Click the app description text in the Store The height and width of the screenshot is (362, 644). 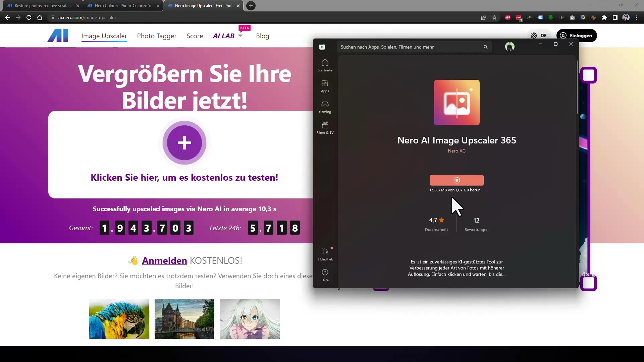[457, 268]
